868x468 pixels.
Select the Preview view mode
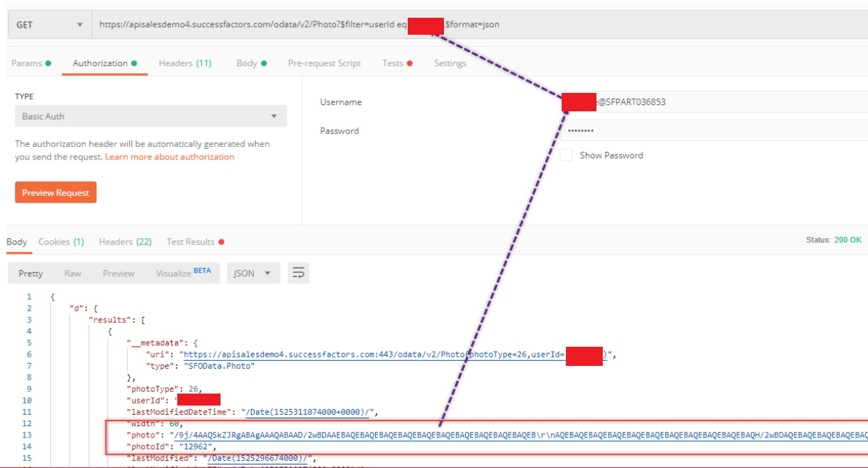tap(118, 273)
